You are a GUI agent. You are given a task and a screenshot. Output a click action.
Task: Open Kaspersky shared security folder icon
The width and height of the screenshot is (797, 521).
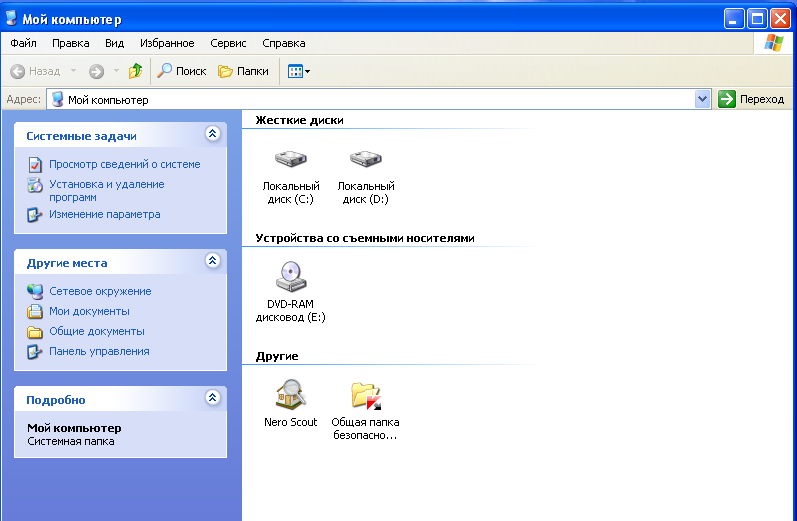click(x=365, y=395)
